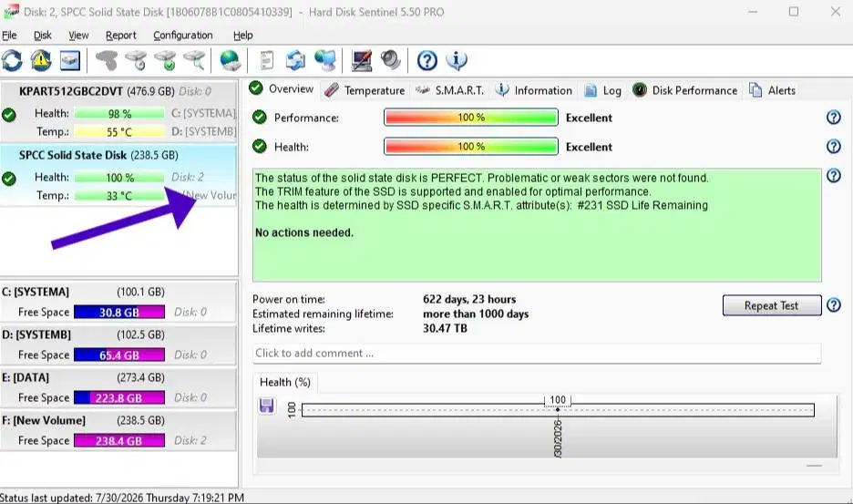This screenshot has width=853, height=504.
Task: Switch to the Disk Performance tab
Action: click(685, 90)
